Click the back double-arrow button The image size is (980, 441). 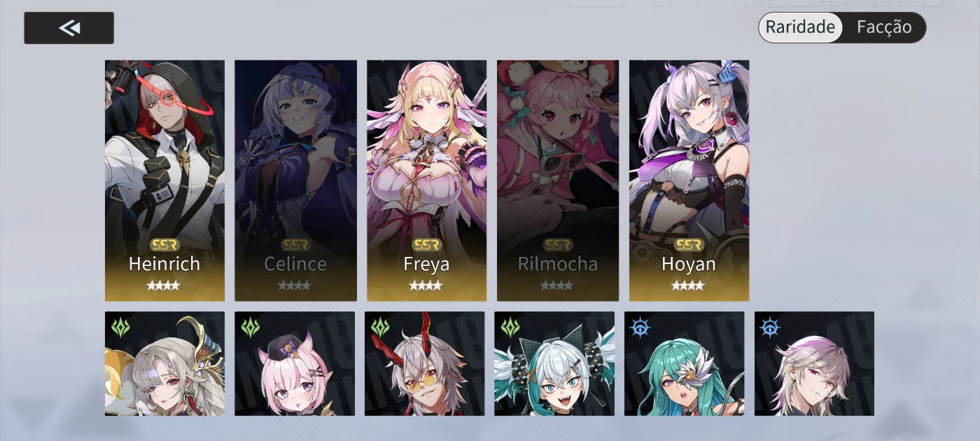click(x=69, y=28)
